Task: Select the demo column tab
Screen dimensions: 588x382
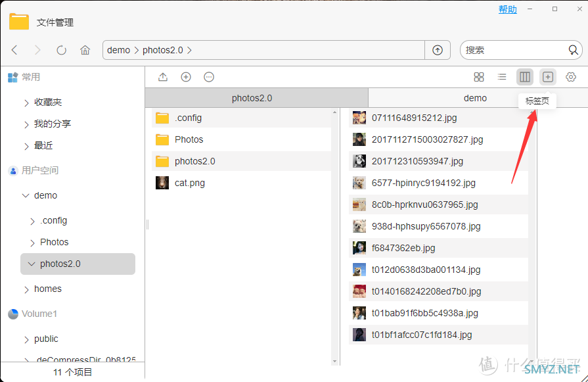Action: pos(475,98)
